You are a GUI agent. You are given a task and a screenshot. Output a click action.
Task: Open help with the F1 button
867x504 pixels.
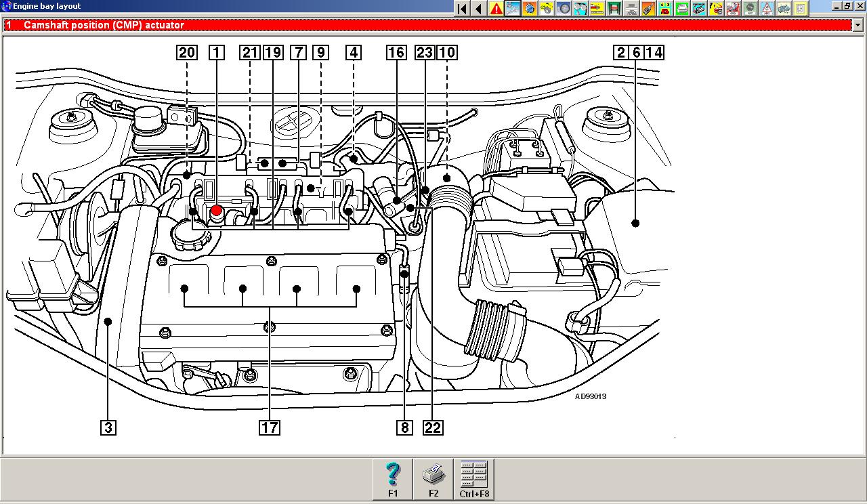[x=393, y=479]
